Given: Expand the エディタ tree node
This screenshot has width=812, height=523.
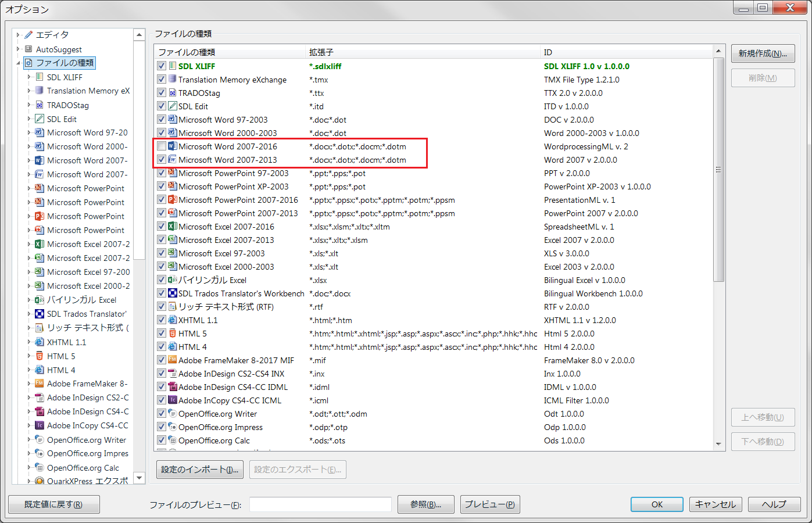Looking at the screenshot, I should [x=18, y=35].
